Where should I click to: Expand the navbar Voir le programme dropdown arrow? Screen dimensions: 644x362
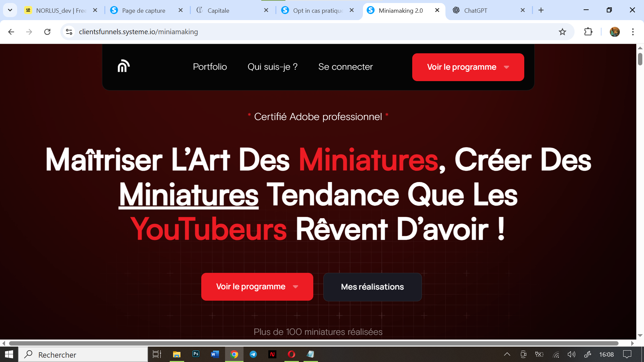click(x=506, y=67)
